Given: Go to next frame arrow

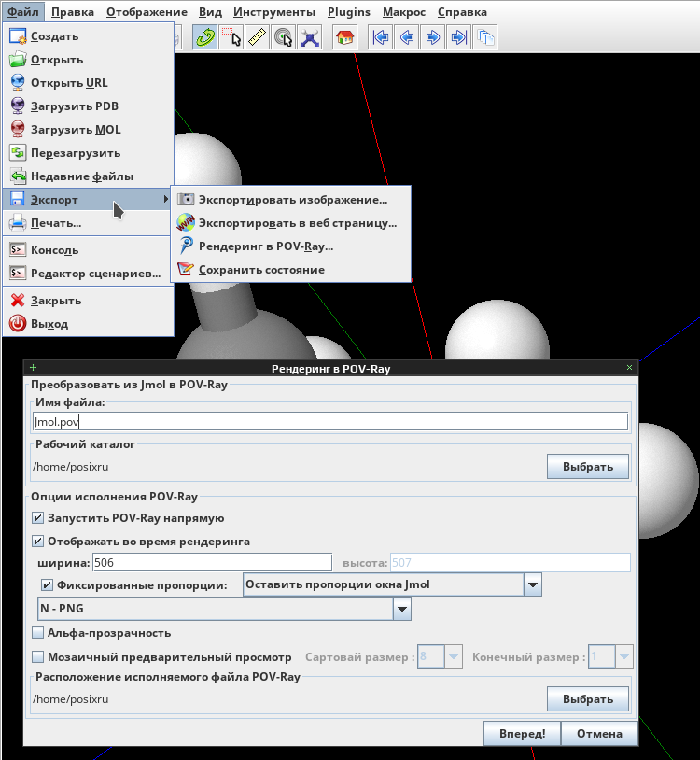Looking at the screenshot, I should point(432,37).
